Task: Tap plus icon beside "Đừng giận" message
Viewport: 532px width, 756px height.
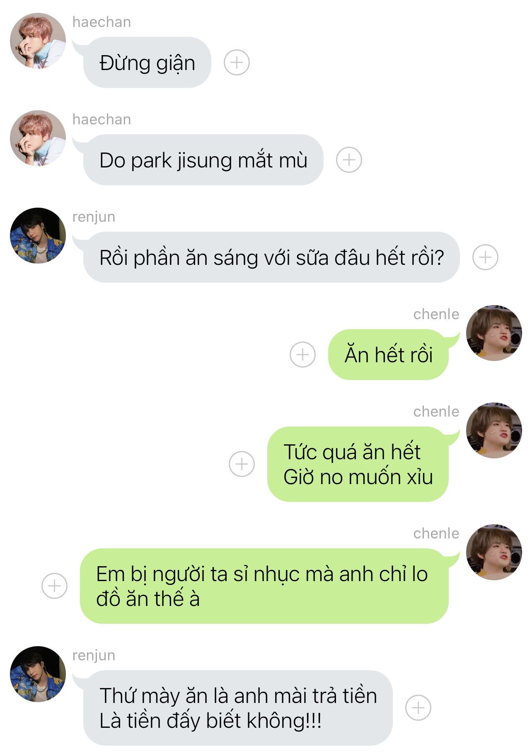Action: pos(237,63)
